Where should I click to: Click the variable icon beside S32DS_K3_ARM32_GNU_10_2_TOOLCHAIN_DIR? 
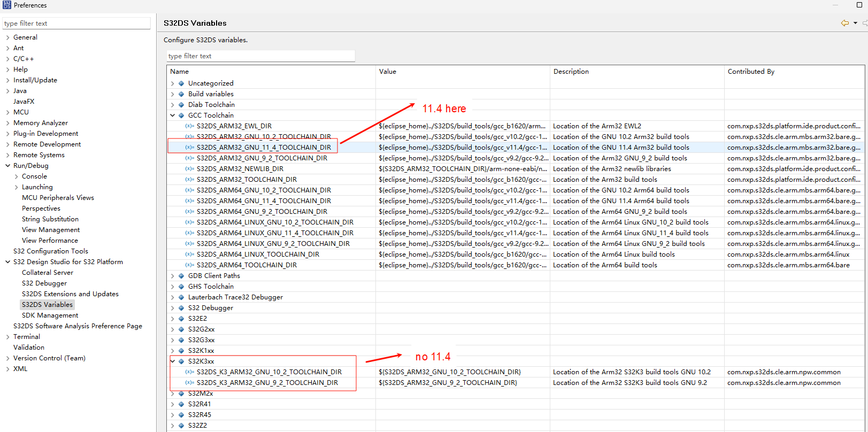(x=190, y=372)
